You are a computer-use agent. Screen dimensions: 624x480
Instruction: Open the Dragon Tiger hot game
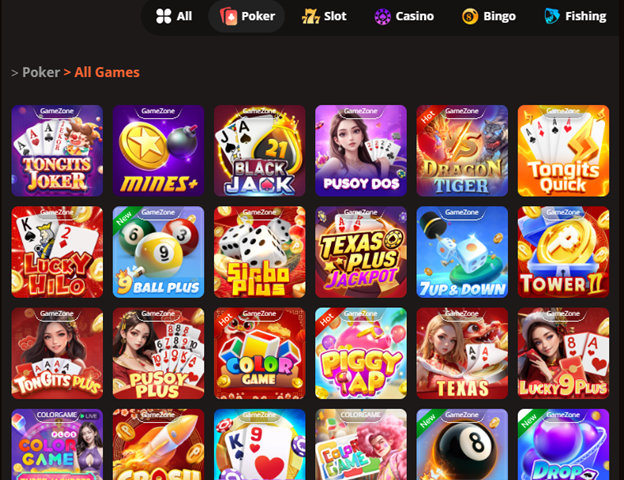[x=462, y=151]
